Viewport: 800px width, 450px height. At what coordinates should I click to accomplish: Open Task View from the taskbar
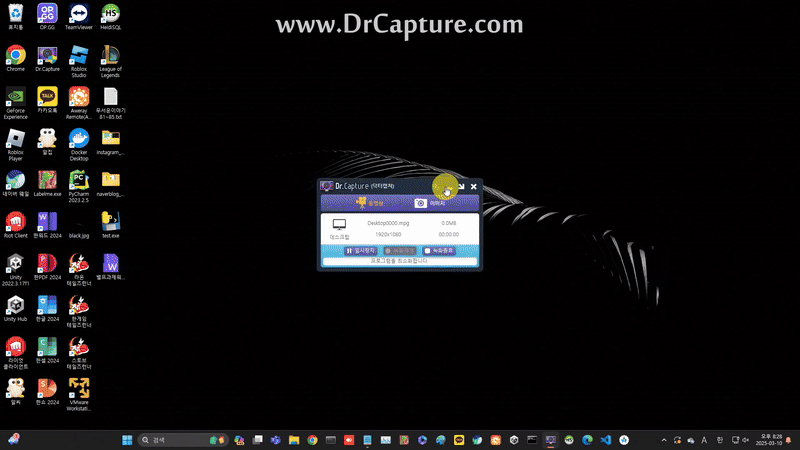(258, 440)
